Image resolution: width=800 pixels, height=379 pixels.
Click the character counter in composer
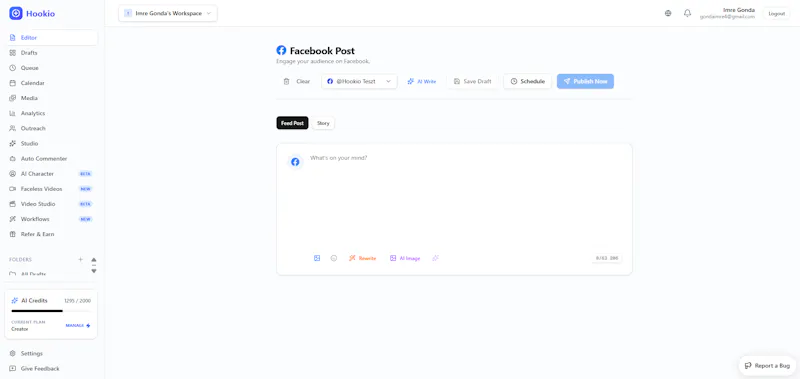(607, 258)
